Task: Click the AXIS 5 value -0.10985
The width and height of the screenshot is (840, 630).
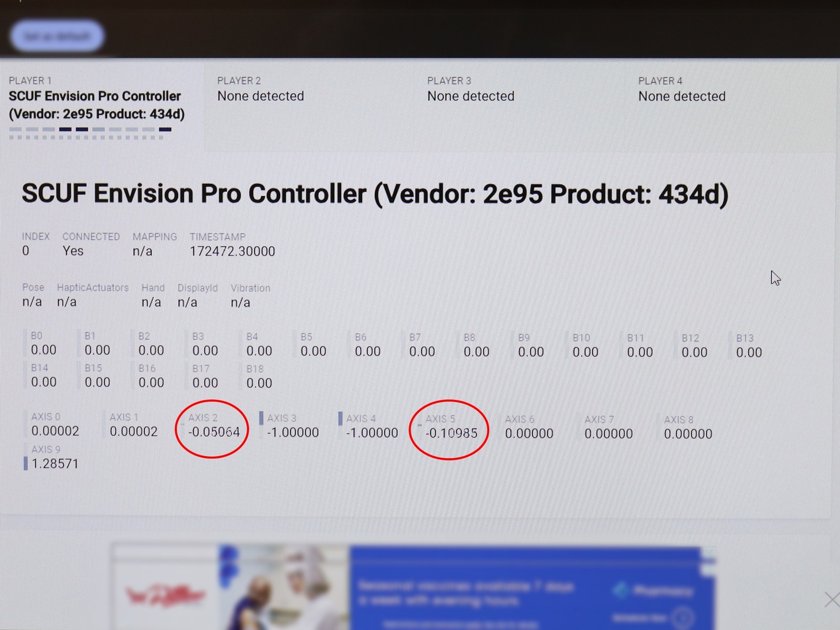Action: (451, 433)
